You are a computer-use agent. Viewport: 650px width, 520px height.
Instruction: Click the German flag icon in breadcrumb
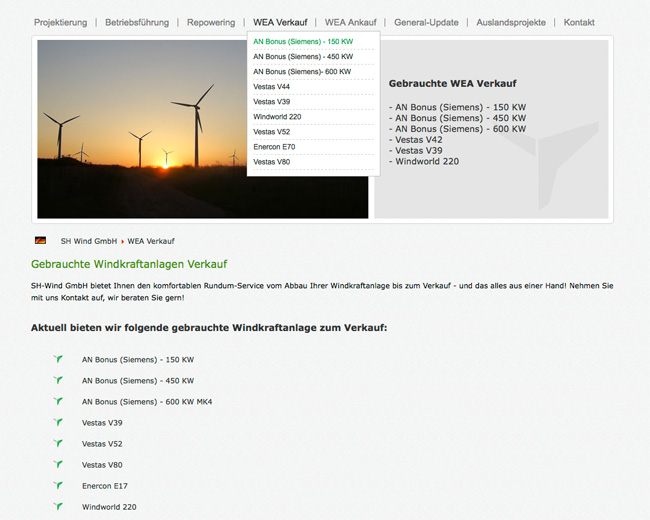[40, 241]
